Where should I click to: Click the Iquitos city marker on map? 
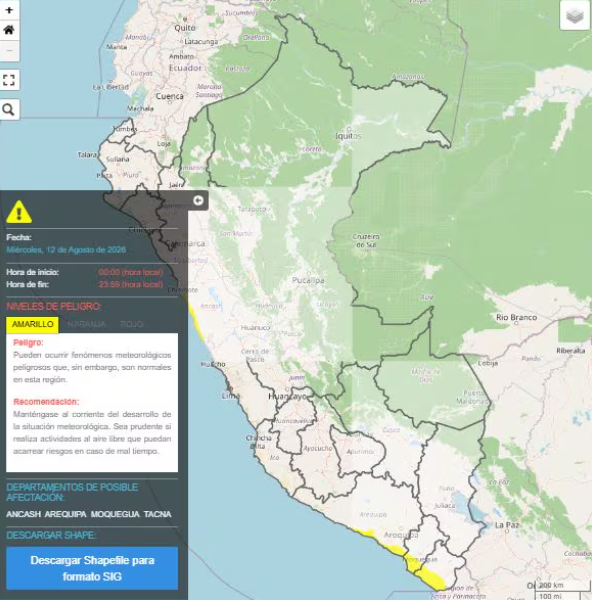tap(349, 129)
